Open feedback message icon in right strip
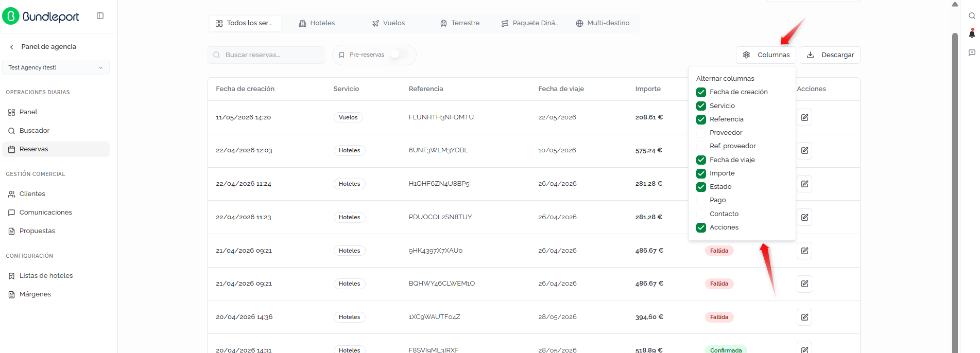The height and width of the screenshot is (353, 980). click(972, 52)
